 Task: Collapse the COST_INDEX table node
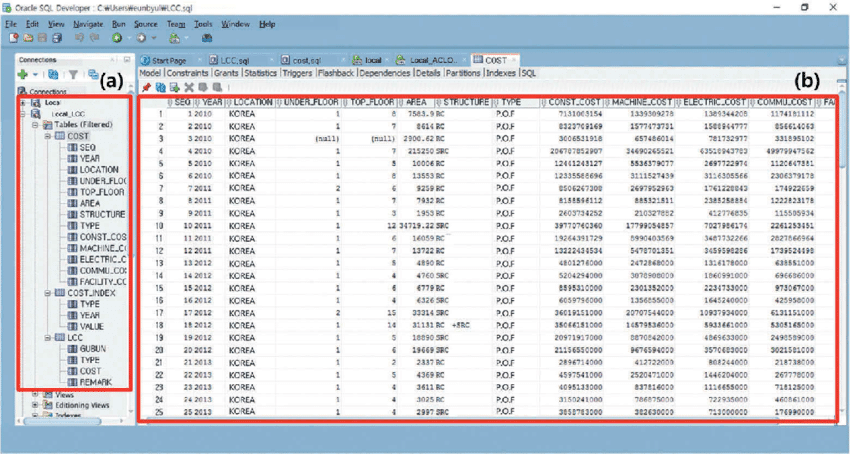(x=48, y=293)
